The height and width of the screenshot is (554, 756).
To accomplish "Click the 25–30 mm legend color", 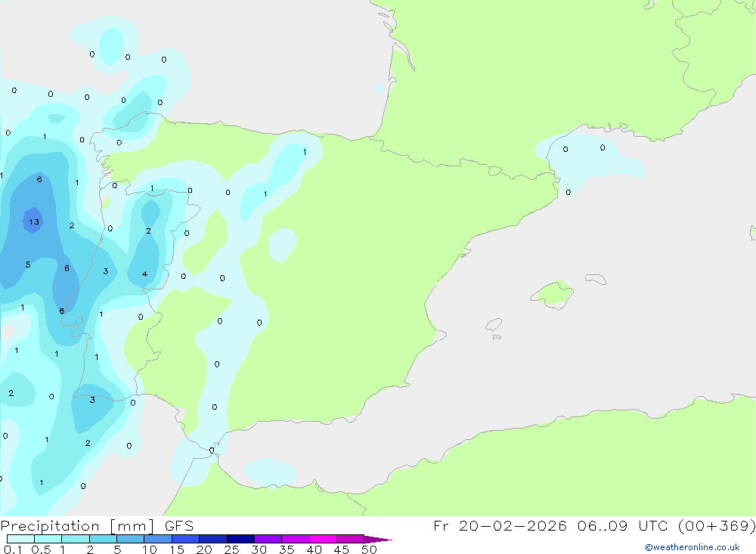I will pyautogui.click(x=240, y=539).
